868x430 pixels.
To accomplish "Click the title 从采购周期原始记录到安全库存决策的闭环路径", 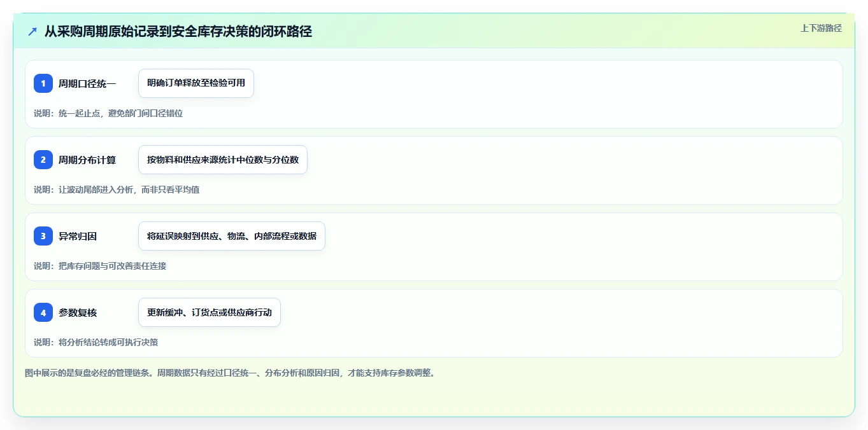I will [x=178, y=31].
